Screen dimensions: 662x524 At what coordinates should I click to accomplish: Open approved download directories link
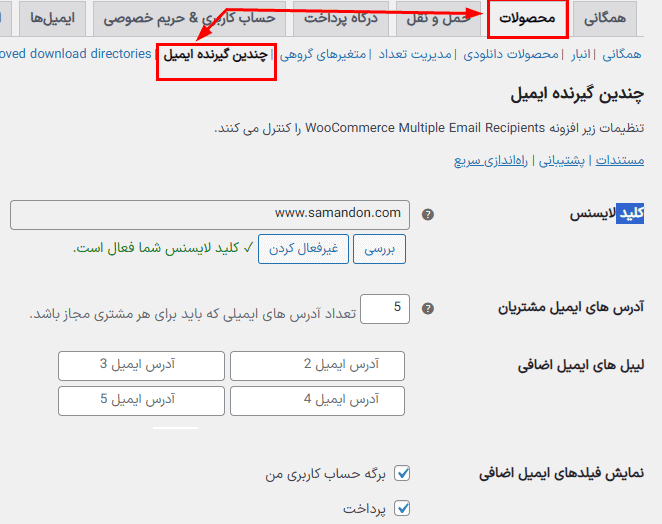point(75,54)
